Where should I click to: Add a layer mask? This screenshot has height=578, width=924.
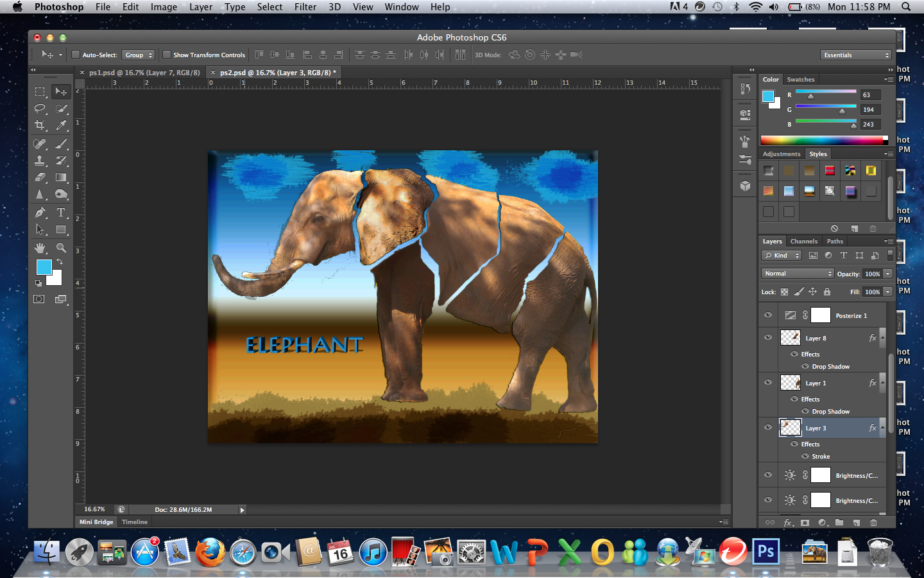(805, 523)
